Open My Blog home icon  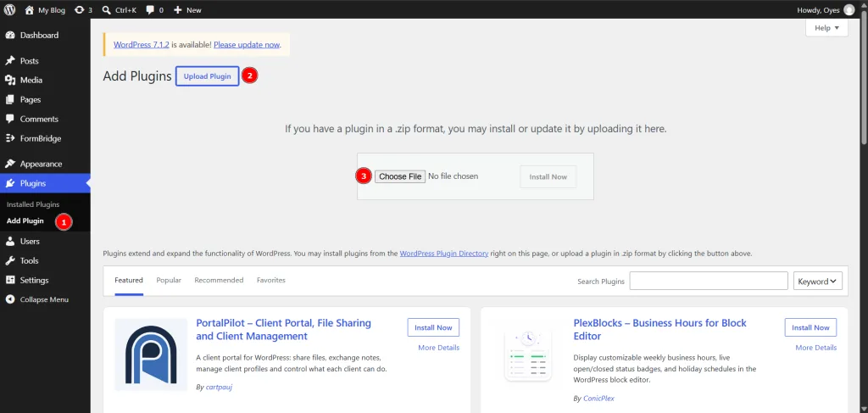(30, 10)
